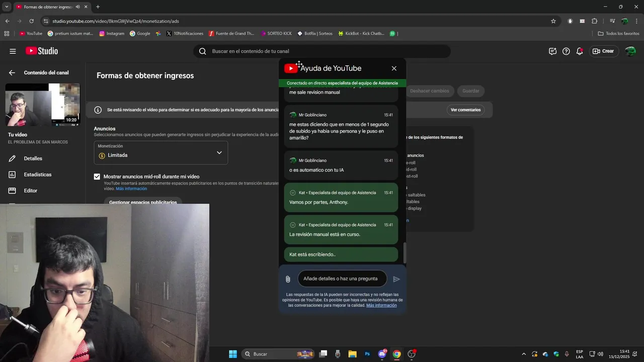
Task: Open the YouTube Studio hamburger menu
Action: (13, 51)
